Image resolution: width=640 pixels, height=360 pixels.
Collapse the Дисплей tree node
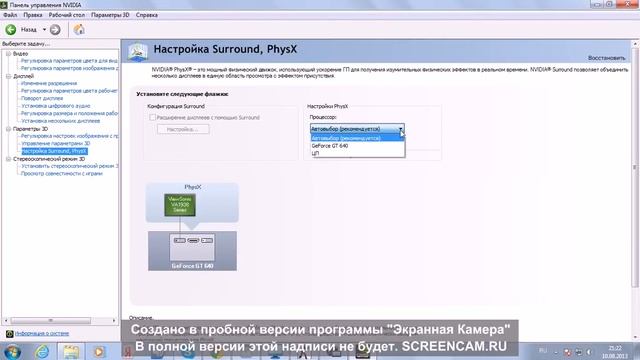[8, 76]
